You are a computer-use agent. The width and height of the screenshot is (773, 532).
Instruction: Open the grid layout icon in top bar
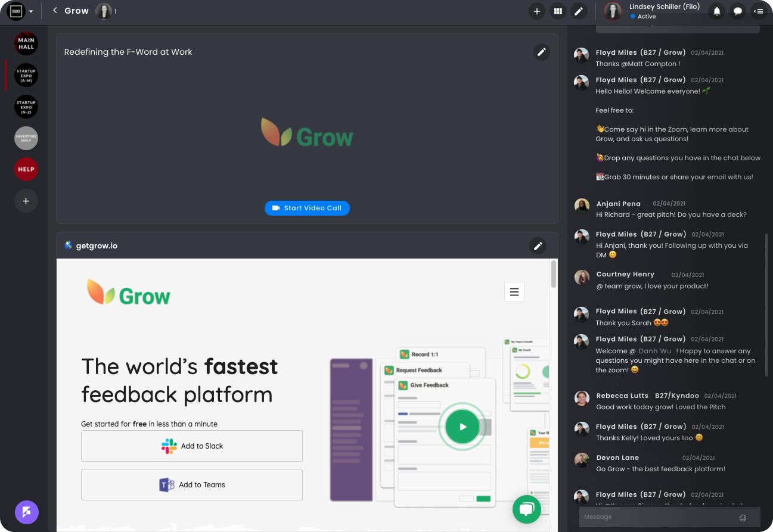tap(558, 11)
